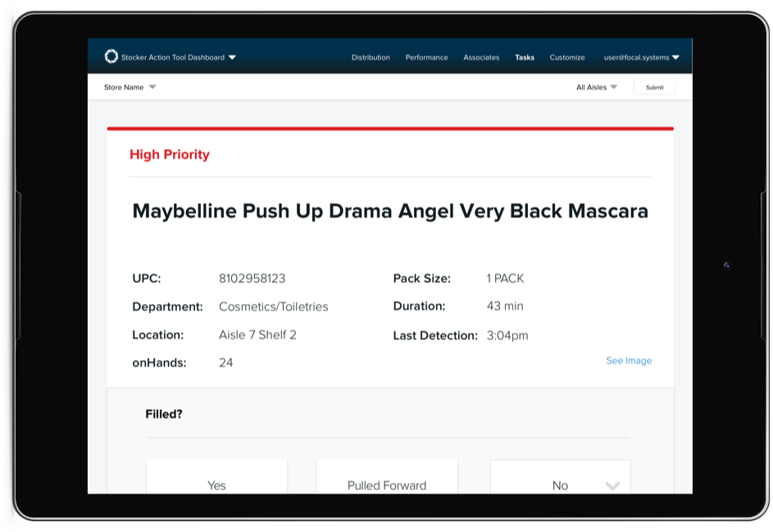Click the Filled? heading

click(x=164, y=414)
